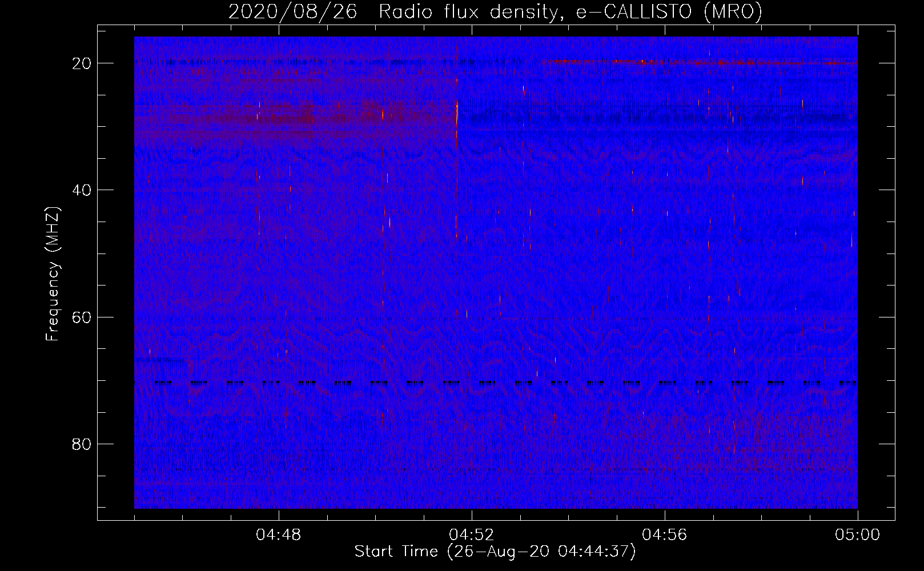Click the 04:56 time tick label
This screenshot has width=924, height=571.
pos(665,535)
